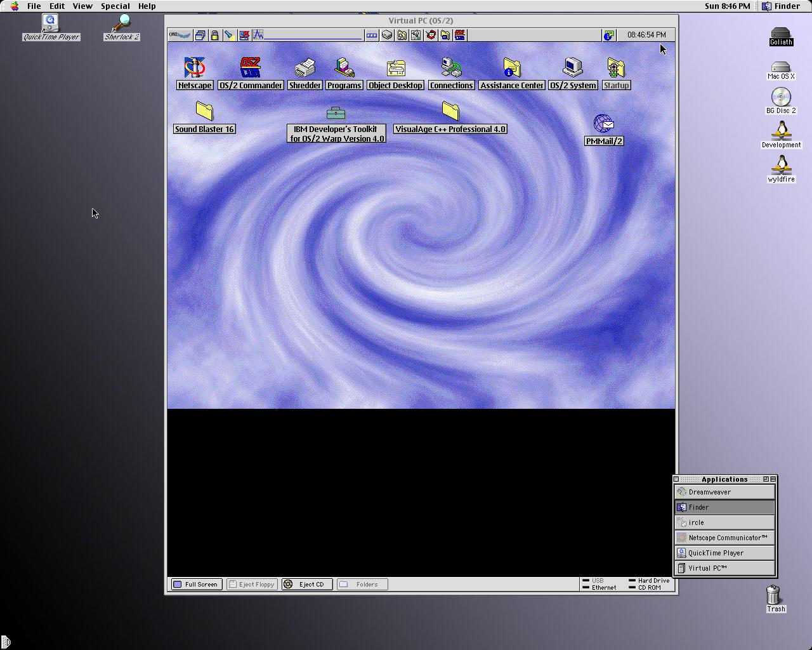Click the lockup padlock icon in WarpCenter

pos(214,36)
